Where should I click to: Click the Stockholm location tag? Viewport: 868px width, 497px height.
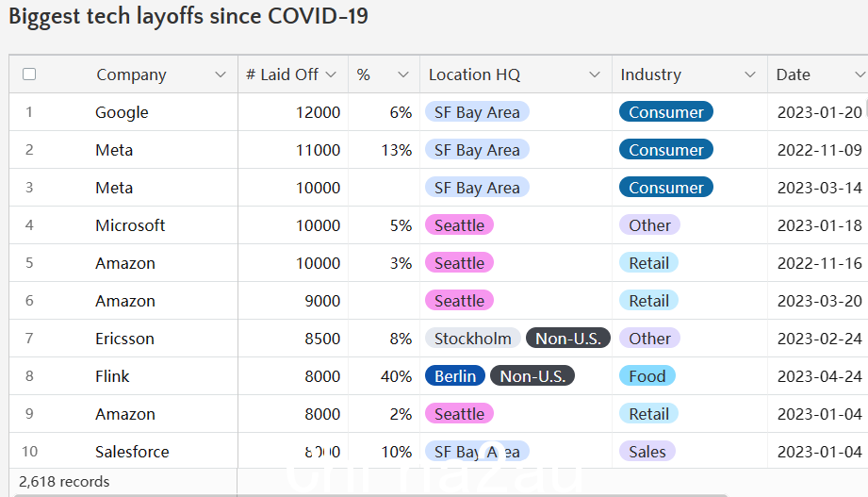pos(473,338)
